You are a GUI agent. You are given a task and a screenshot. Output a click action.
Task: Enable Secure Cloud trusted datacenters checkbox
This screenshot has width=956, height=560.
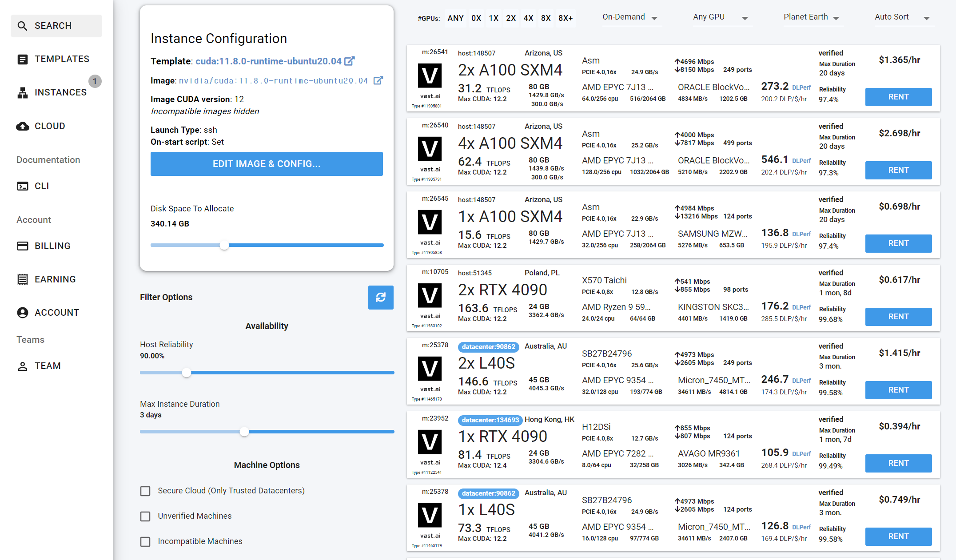pos(145,491)
